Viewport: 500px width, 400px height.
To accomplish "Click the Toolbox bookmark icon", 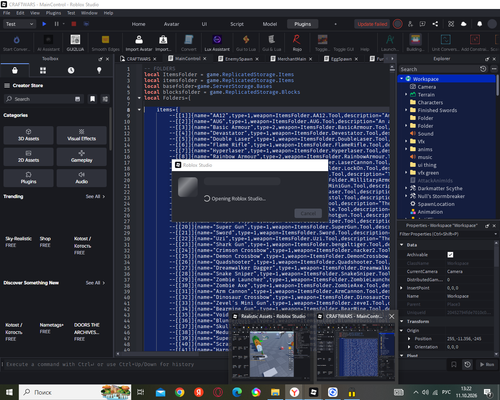I will pos(92,99).
